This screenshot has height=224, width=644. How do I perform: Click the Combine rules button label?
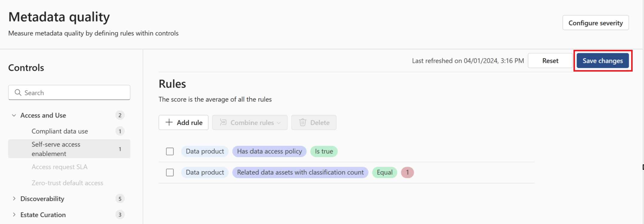(x=252, y=123)
